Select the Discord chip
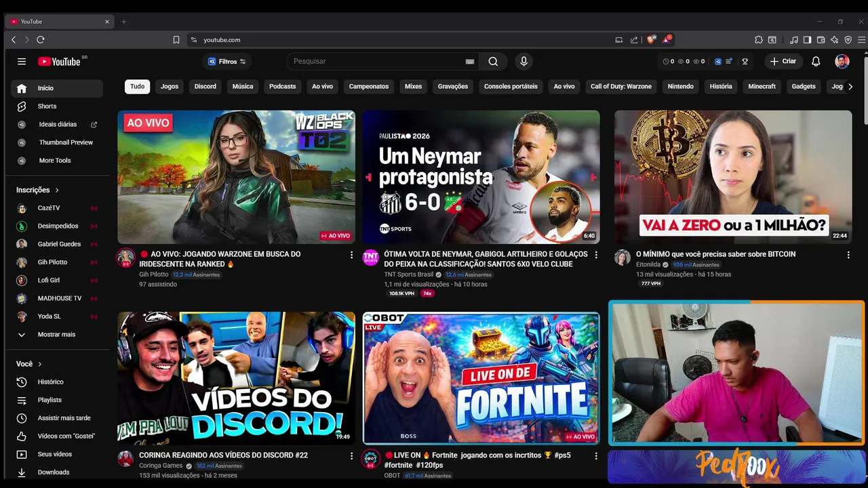Screen dimensions: 868x488 point(205,87)
